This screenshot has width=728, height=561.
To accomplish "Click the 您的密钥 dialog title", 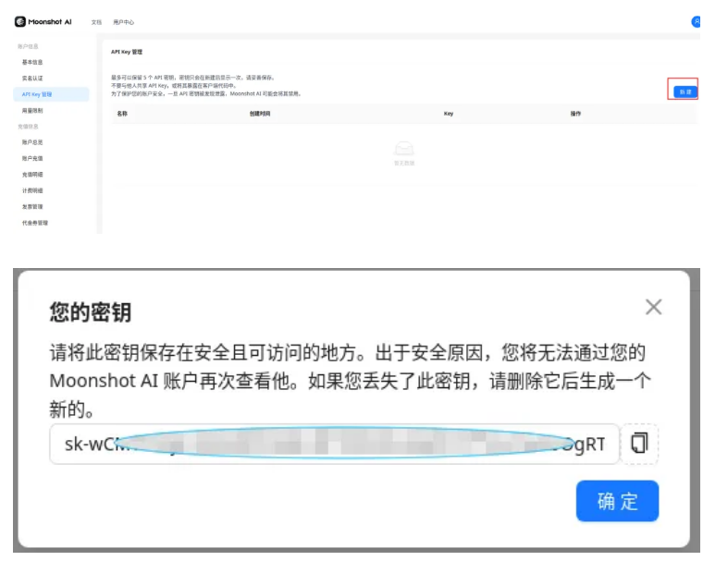I will coord(91,311).
